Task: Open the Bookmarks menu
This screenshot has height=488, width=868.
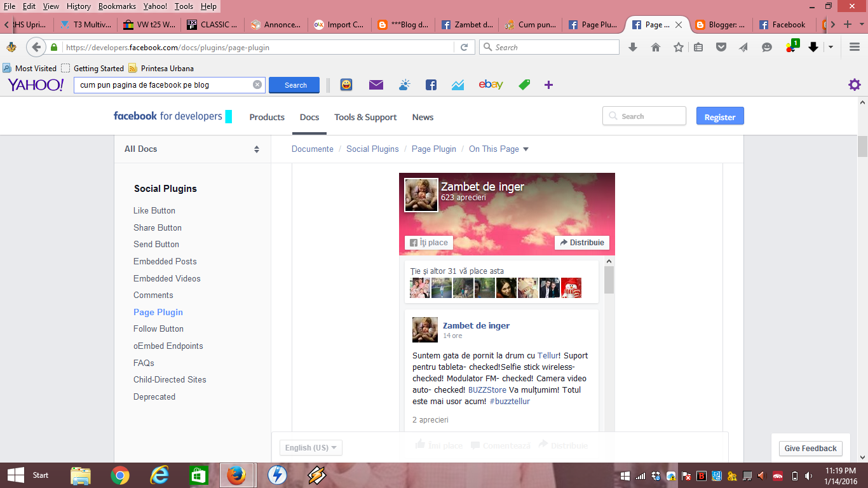Action: point(118,6)
